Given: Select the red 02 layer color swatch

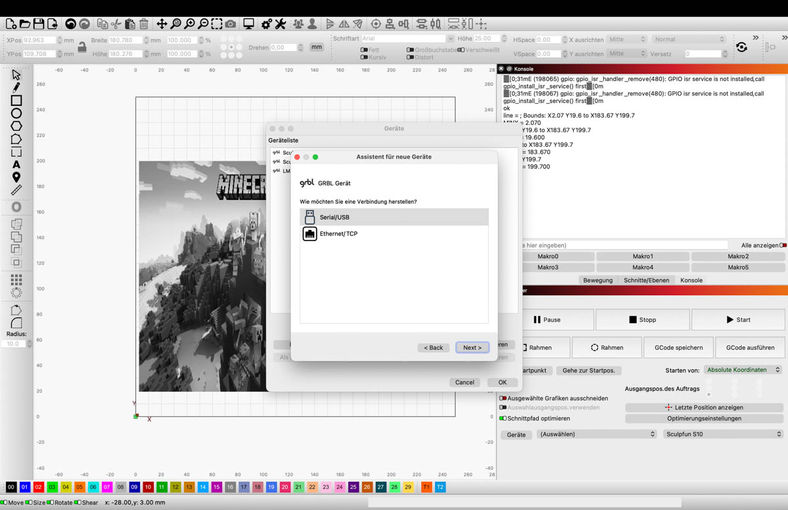Looking at the screenshot, I should click(38, 487).
